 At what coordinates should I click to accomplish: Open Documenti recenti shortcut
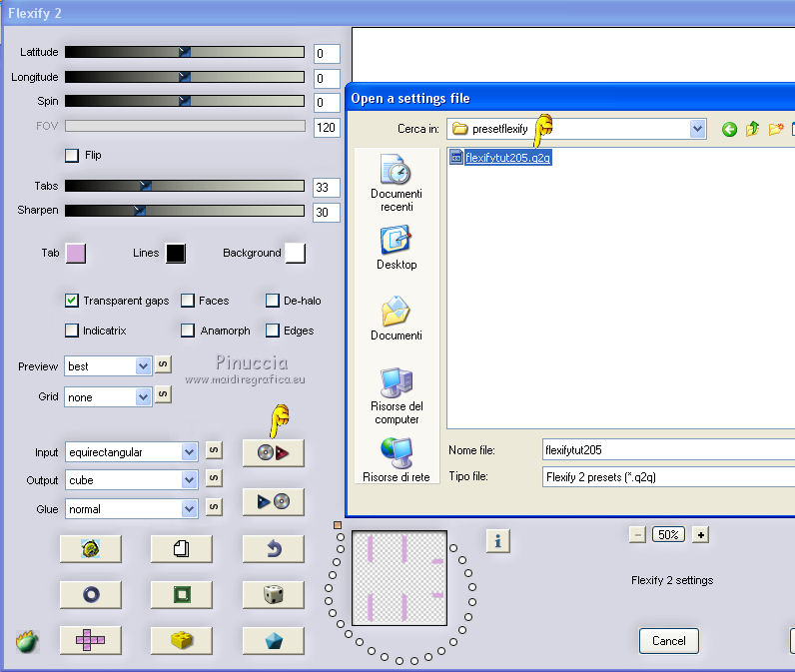click(397, 183)
